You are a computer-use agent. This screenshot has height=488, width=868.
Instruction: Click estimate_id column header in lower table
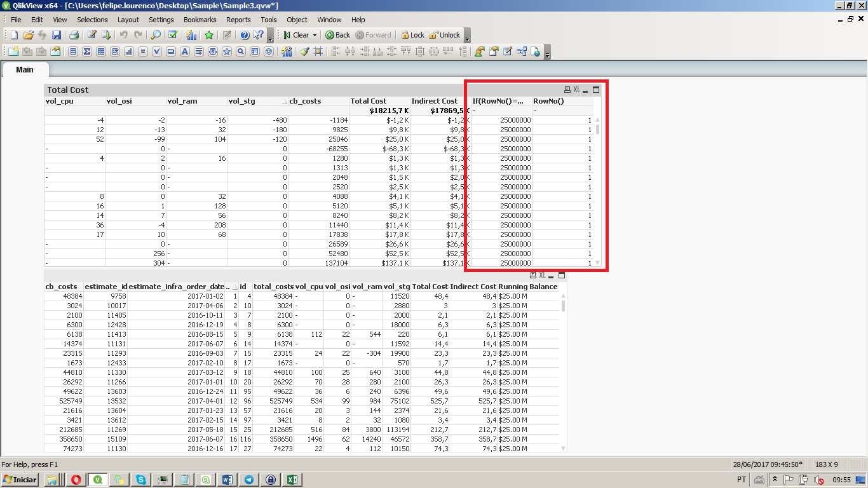click(105, 287)
